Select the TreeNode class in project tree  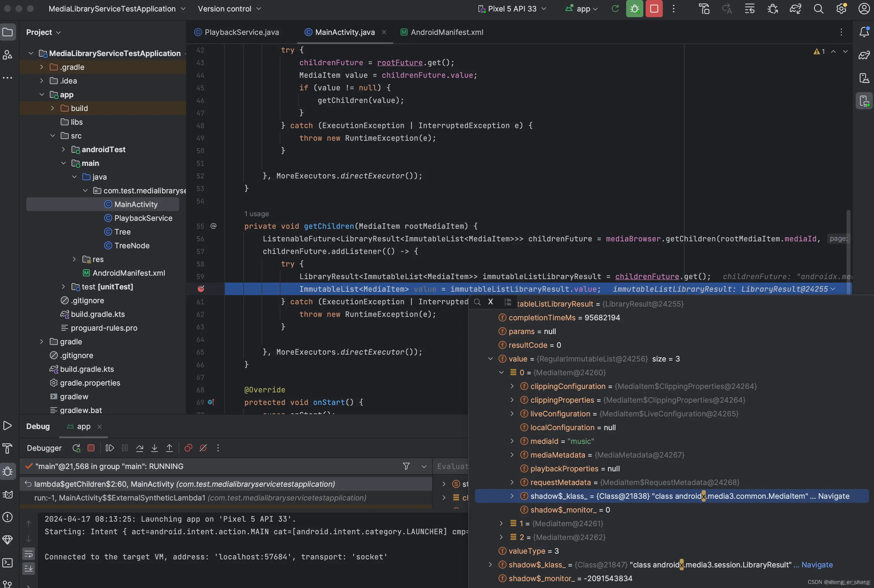click(x=132, y=245)
